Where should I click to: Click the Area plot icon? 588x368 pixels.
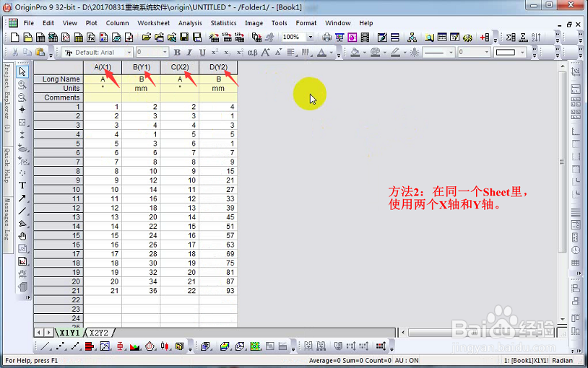point(134,346)
